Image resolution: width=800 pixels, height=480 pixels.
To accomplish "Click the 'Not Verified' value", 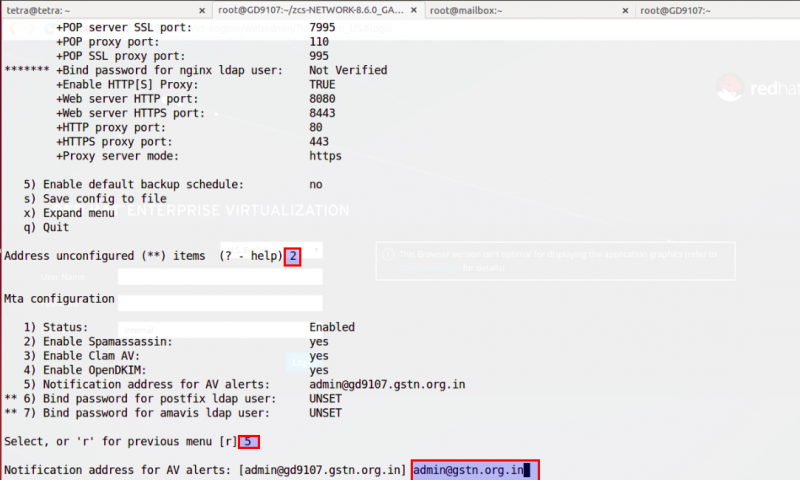I will [x=348, y=70].
